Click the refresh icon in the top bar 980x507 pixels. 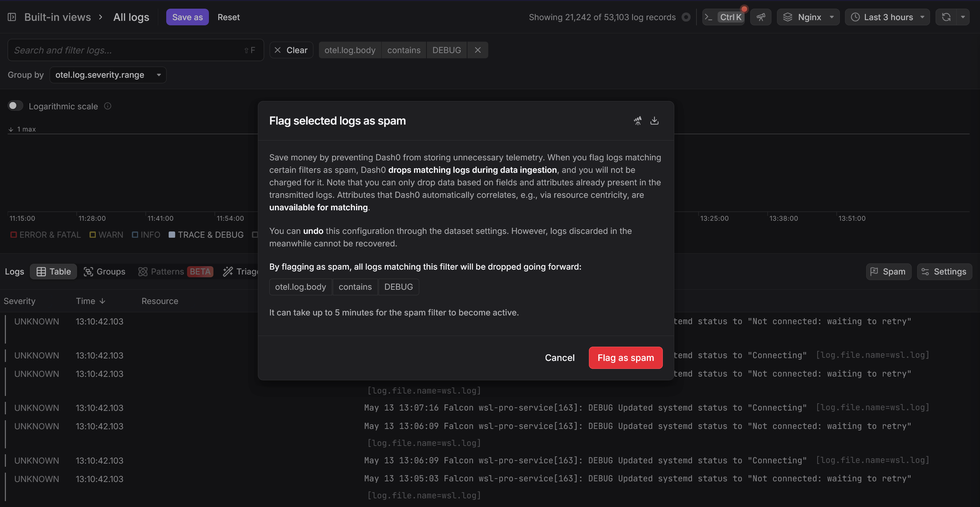946,17
